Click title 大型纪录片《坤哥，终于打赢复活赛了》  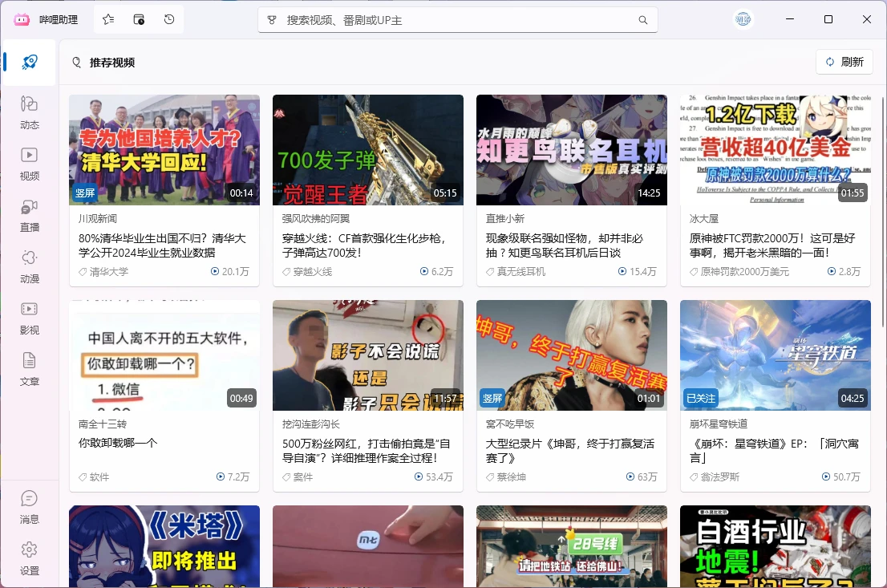[570, 451]
